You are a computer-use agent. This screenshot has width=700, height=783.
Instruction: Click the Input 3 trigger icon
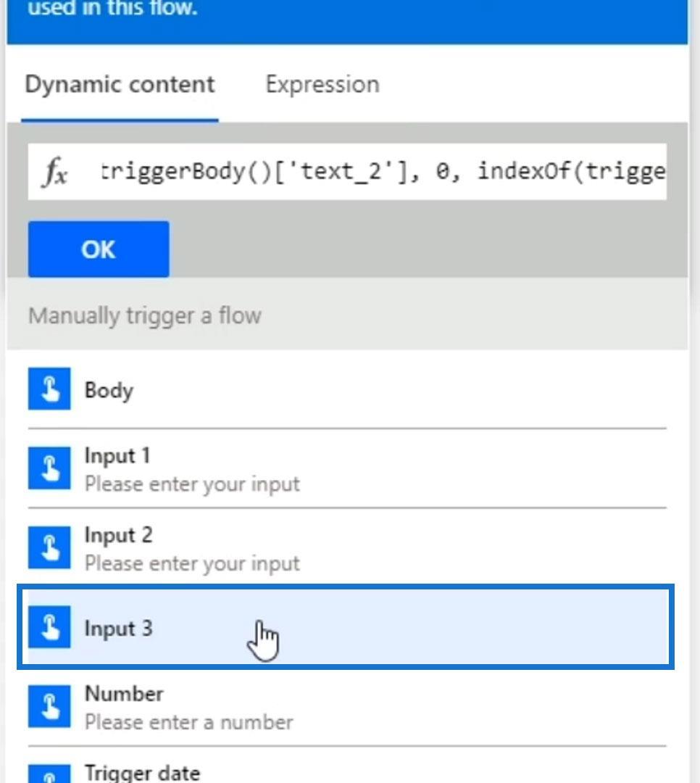pos(49,627)
